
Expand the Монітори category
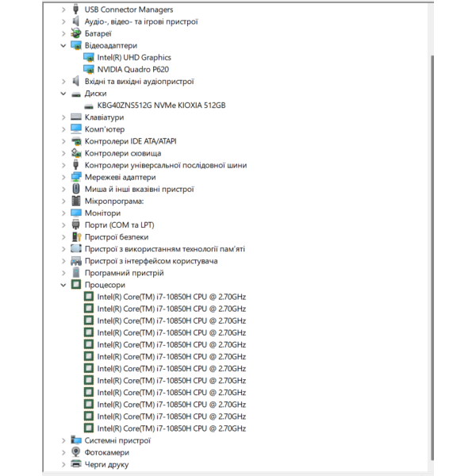[x=63, y=213]
